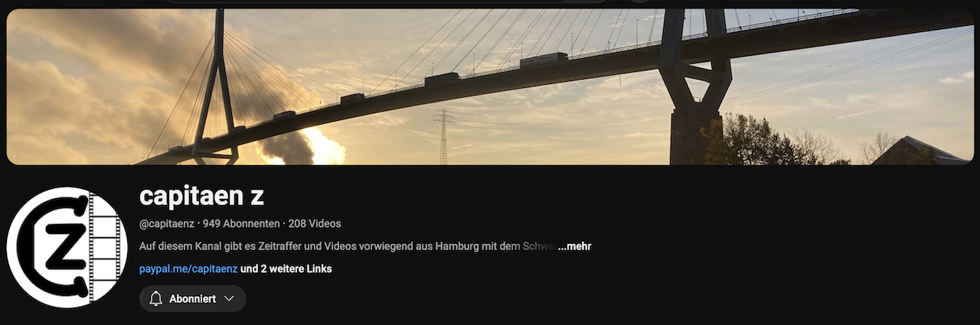Select the "capitaen z" channel title
Viewport: 980px width, 325px height.
click(x=201, y=196)
